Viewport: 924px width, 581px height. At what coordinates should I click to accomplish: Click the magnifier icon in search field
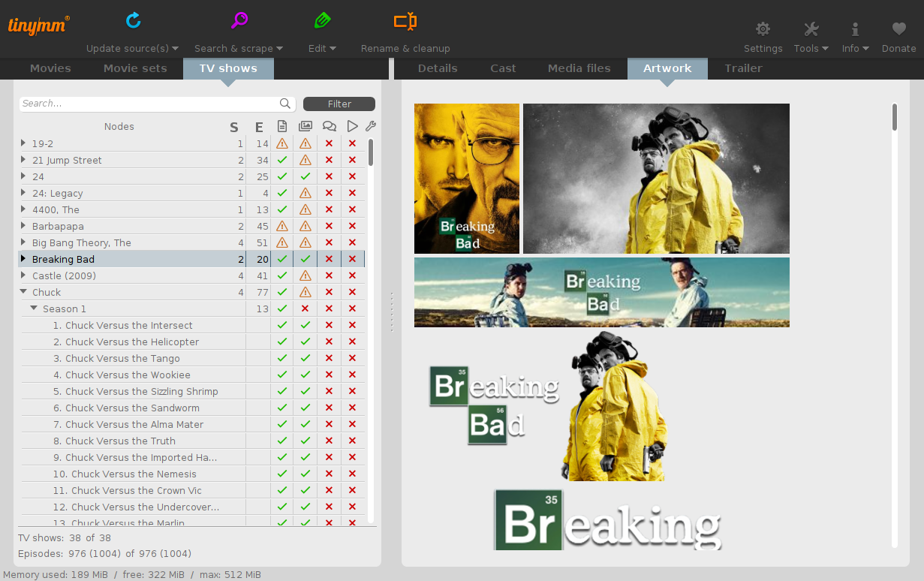coord(285,104)
